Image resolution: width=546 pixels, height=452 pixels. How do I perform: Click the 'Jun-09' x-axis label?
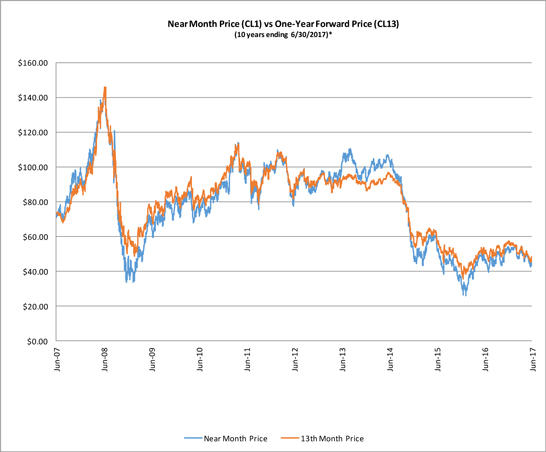coord(152,359)
